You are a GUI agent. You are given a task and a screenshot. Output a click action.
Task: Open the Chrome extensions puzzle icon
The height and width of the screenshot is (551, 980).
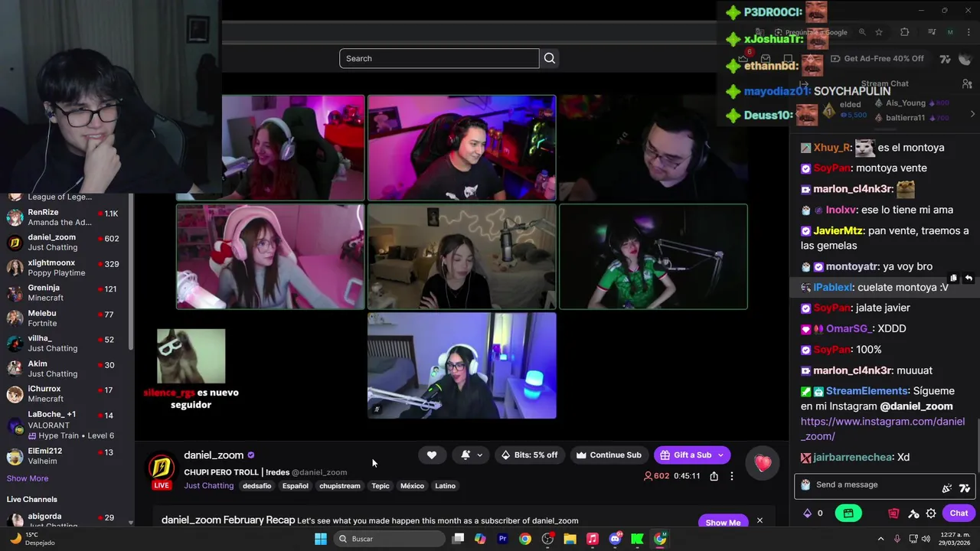pos(904,32)
